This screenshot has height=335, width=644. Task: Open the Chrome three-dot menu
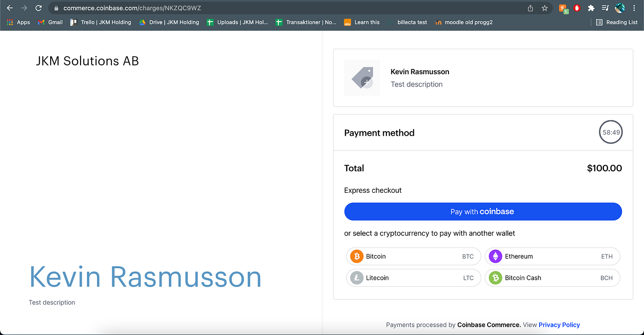634,8
